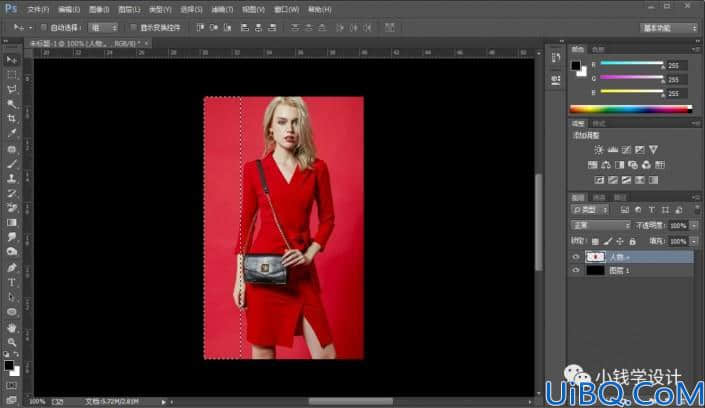Select the Quick Selection tool
The height and width of the screenshot is (408, 705).
point(12,104)
